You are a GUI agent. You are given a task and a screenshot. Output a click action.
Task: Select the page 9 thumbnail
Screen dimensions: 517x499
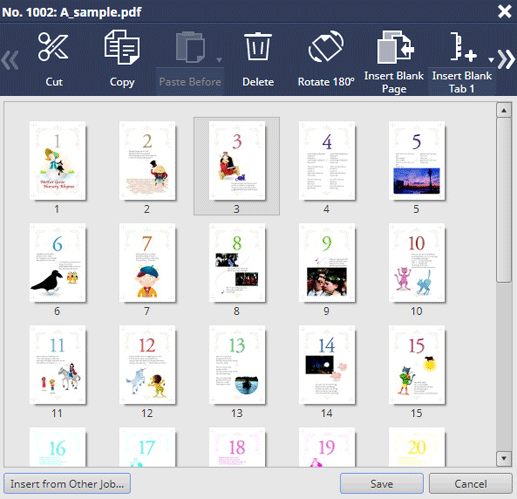[x=327, y=263]
